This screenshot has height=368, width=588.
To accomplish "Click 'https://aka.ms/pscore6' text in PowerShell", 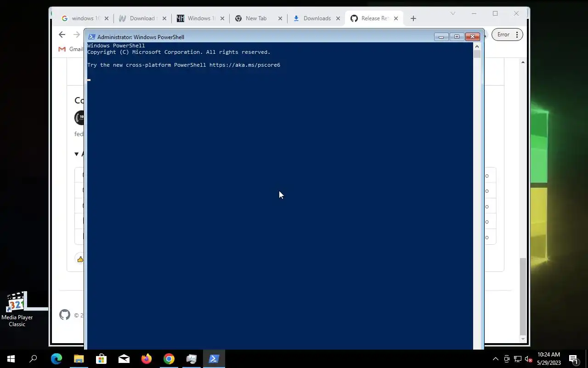I will point(245,65).
